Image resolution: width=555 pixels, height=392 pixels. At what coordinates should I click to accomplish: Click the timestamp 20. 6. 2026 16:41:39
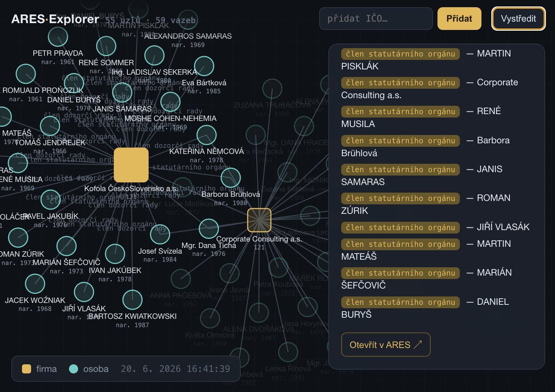[176, 369]
